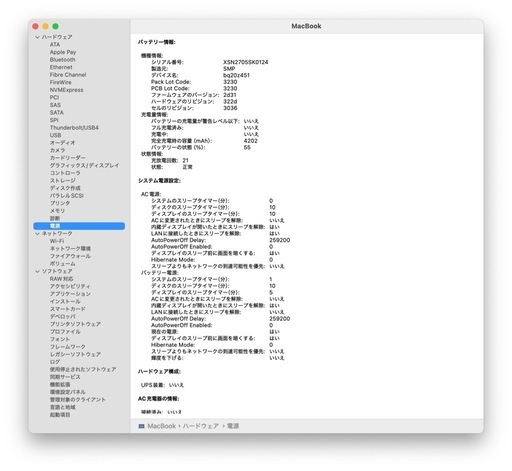Screen dimensions: 512x471
Task: Select インストール in sidebar
Action: (65, 301)
